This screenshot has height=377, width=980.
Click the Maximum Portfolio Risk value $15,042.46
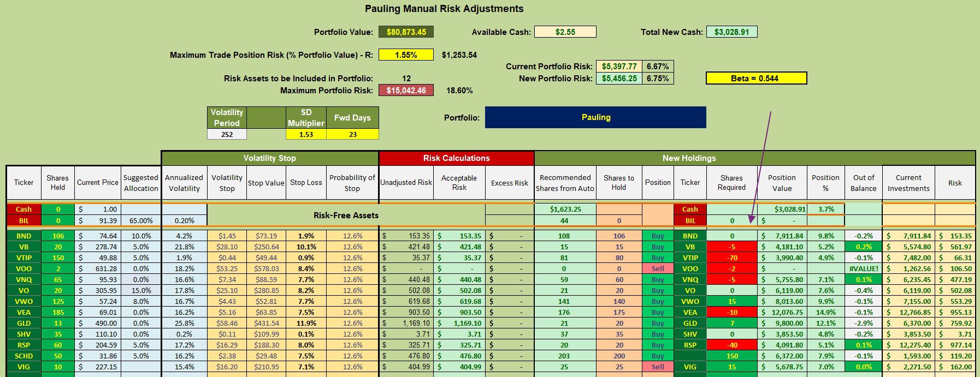406,91
